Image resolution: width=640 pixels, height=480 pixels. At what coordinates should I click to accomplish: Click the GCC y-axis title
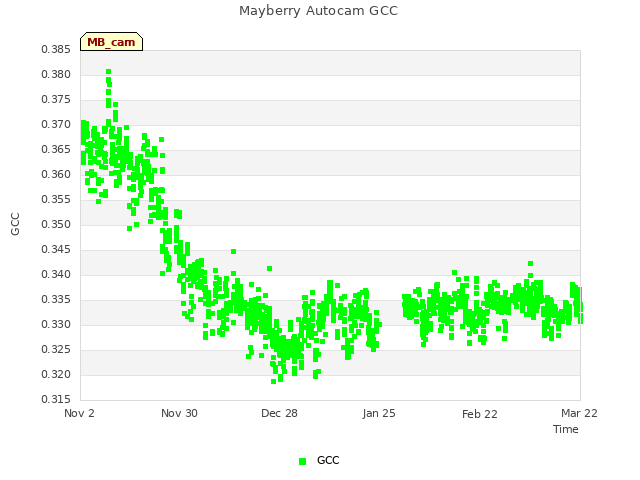[15, 224]
